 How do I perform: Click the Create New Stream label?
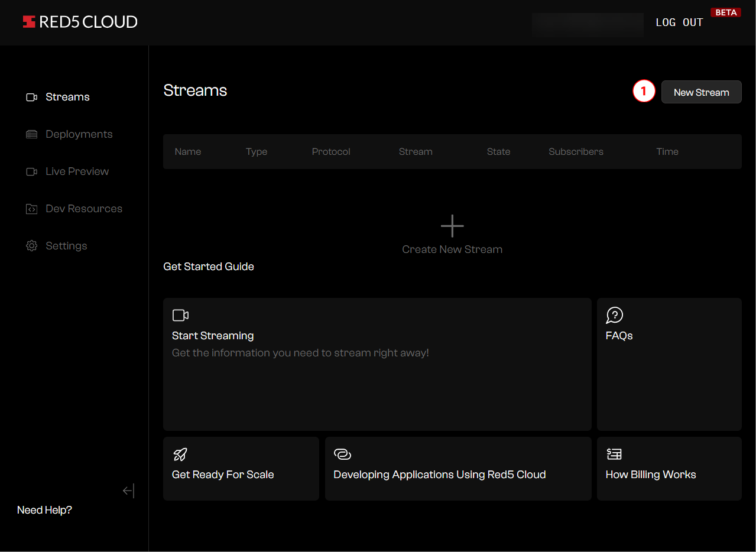click(452, 249)
